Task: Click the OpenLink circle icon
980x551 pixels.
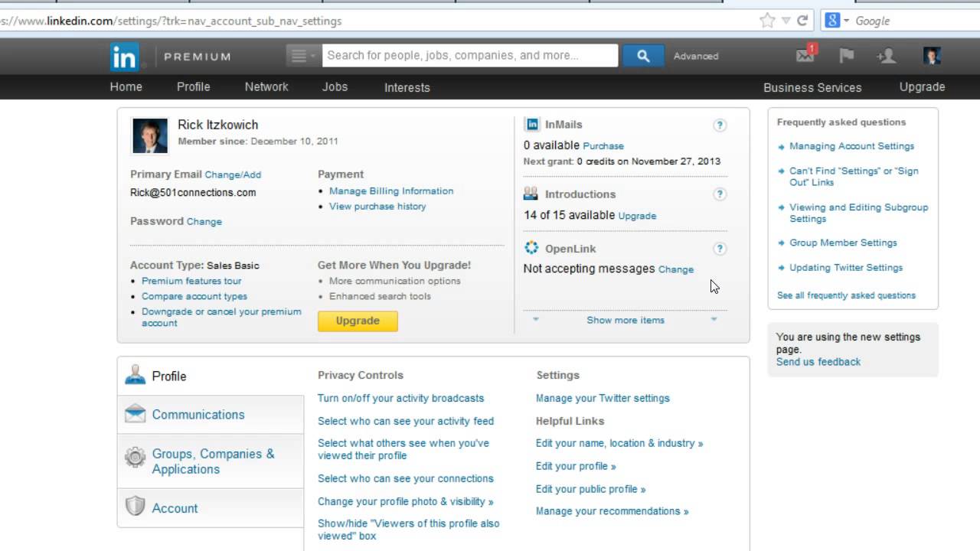Action: pos(531,248)
